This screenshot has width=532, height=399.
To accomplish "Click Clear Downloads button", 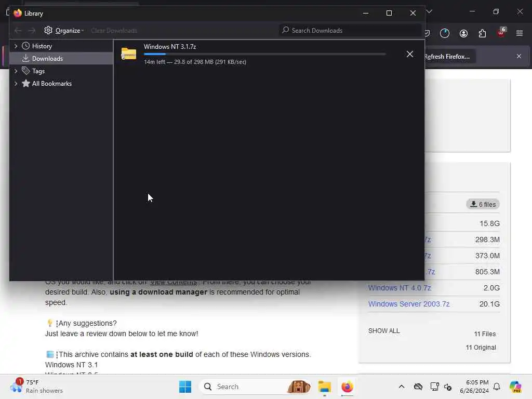I will click(x=114, y=31).
